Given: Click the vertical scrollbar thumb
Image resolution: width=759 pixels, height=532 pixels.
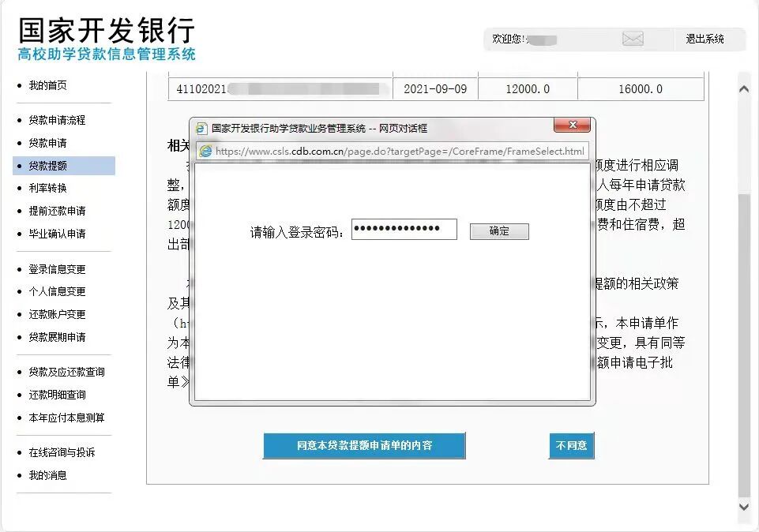Looking at the screenshot, I should pos(744,345).
